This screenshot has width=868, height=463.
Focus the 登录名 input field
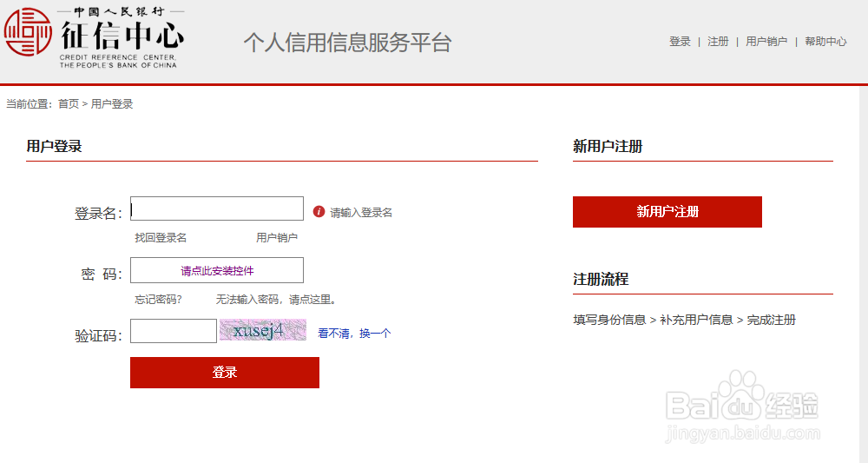click(x=217, y=208)
